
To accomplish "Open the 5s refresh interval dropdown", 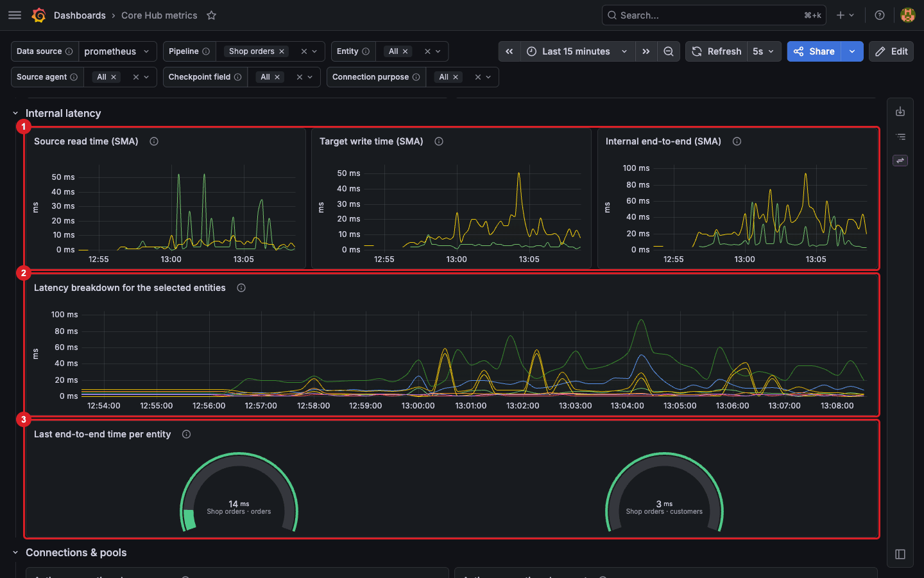I will tap(764, 51).
